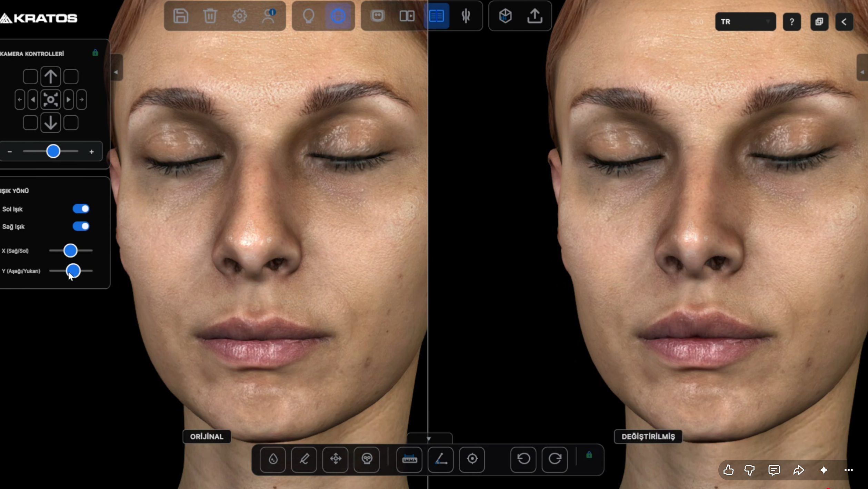This screenshot has height=489, width=868.
Task: Select the crosshair landmark tool
Action: point(472,459)
